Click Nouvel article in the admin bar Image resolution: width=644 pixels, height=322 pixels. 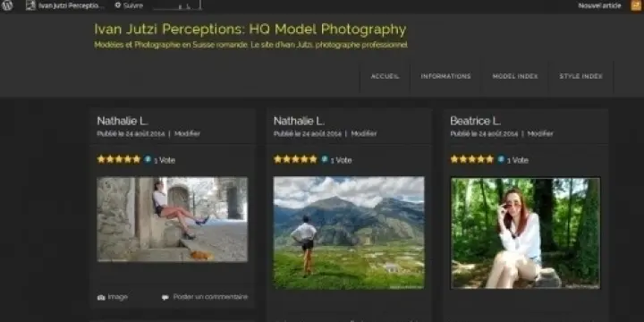click(x=599, y=5)
